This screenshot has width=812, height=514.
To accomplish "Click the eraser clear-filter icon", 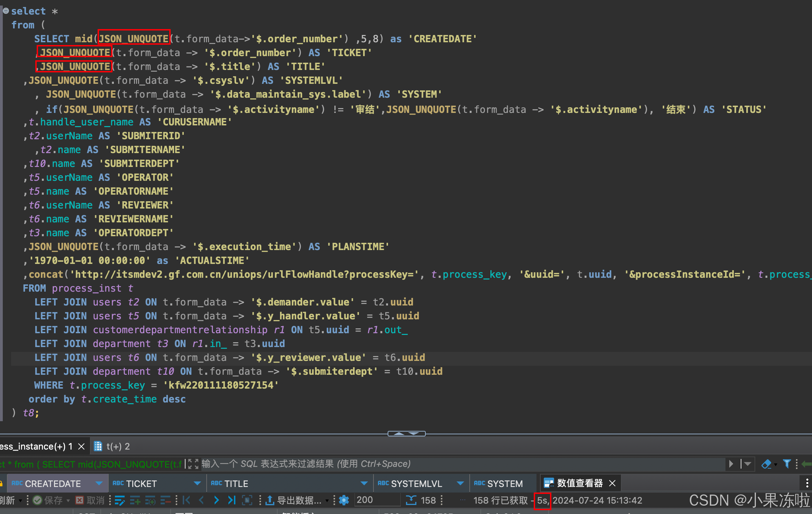I will [766, 464].
